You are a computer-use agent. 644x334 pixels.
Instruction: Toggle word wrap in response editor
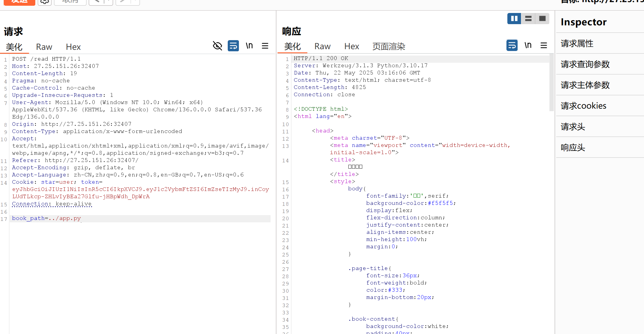click(512, 45)
